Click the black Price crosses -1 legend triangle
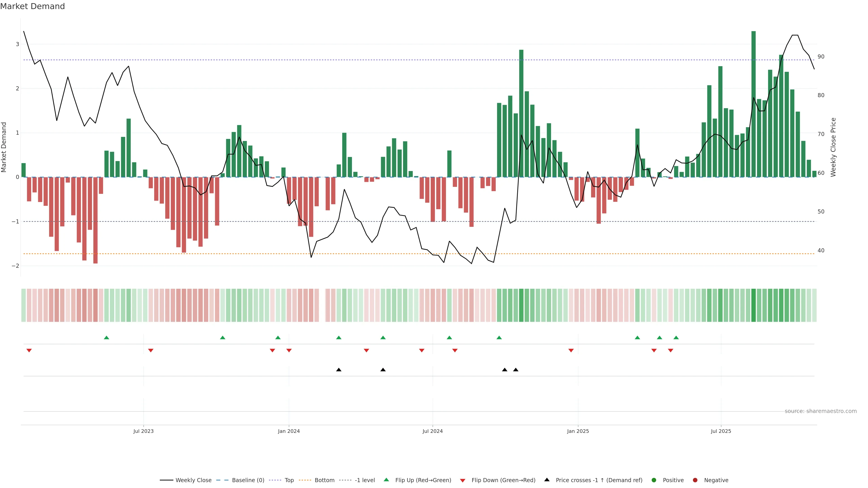The height and width of the screenshot is (488, 868). point(547,480)
